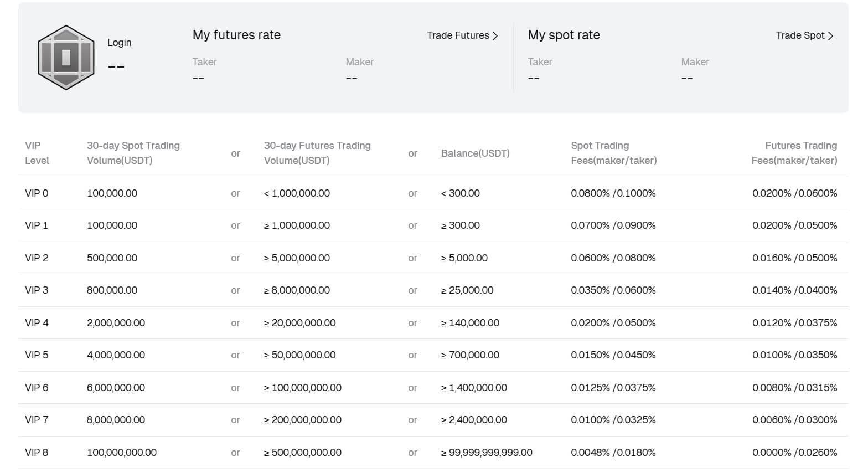Screen dimensions: 868x472
Task: Click the Balance(USDT) column header
Action: click(476, 153)
